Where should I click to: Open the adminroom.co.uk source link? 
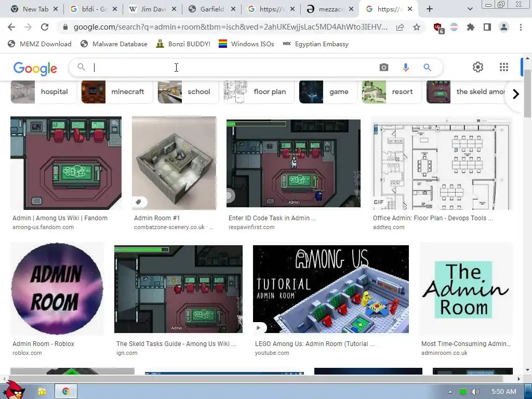tap(444, 353)
